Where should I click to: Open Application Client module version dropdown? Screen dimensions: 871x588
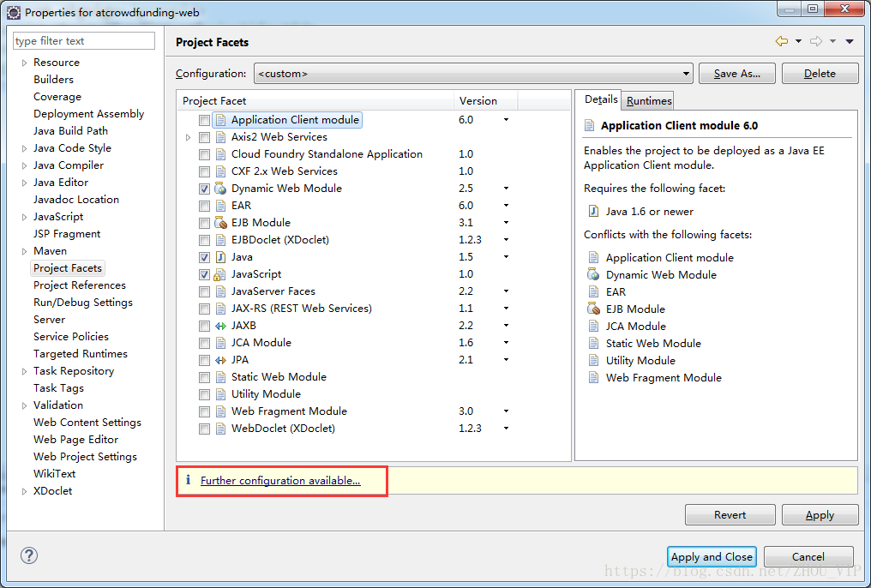tap(506, 120)
